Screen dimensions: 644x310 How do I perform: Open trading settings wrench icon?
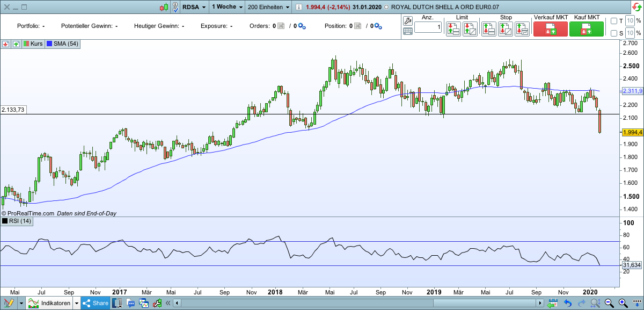tap(407, 20)
